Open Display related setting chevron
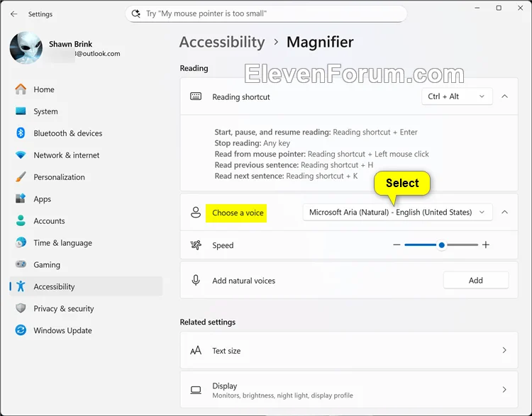The width and height of the screenshot is (532, 416). pyautogui.click(x=504, y=390)
